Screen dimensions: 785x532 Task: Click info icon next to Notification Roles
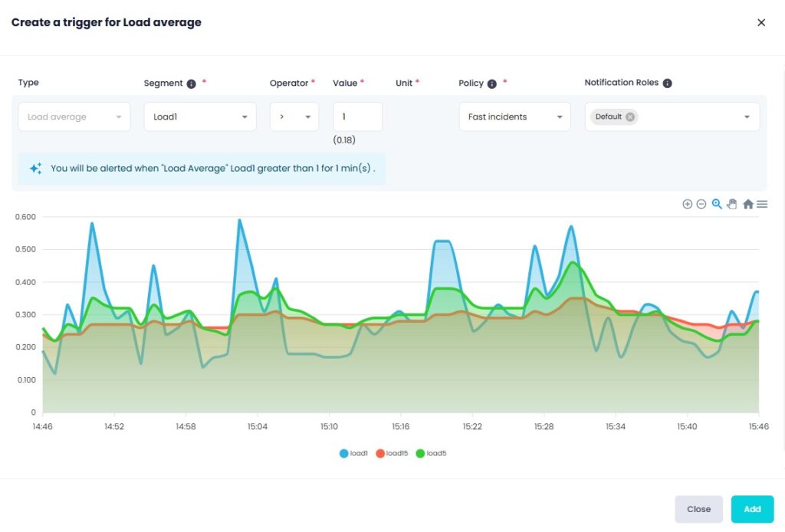coord(667,84)
